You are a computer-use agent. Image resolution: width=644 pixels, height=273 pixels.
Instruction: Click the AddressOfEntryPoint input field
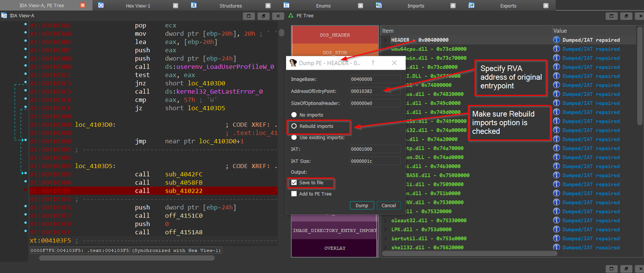pos(374,91)
